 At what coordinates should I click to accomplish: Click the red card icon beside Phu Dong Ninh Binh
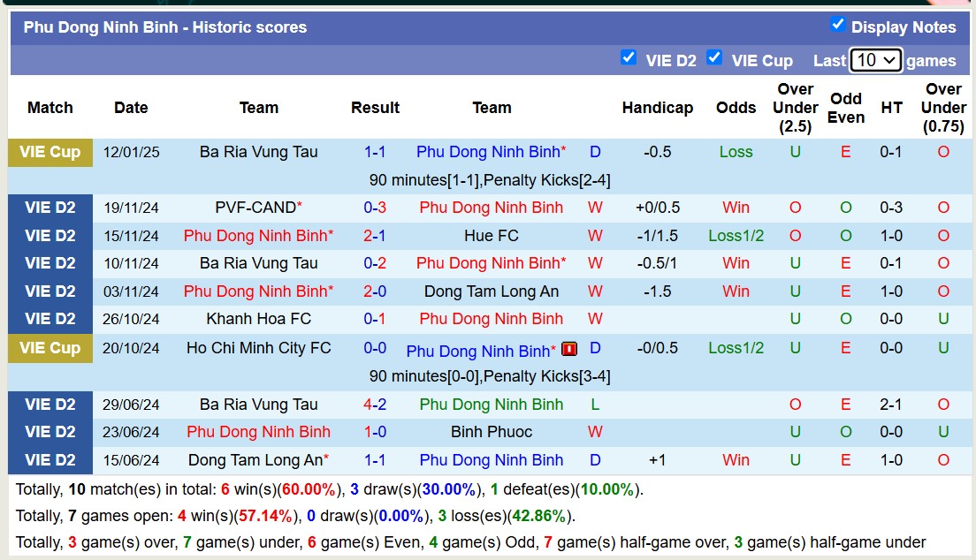tap(569, 350)
